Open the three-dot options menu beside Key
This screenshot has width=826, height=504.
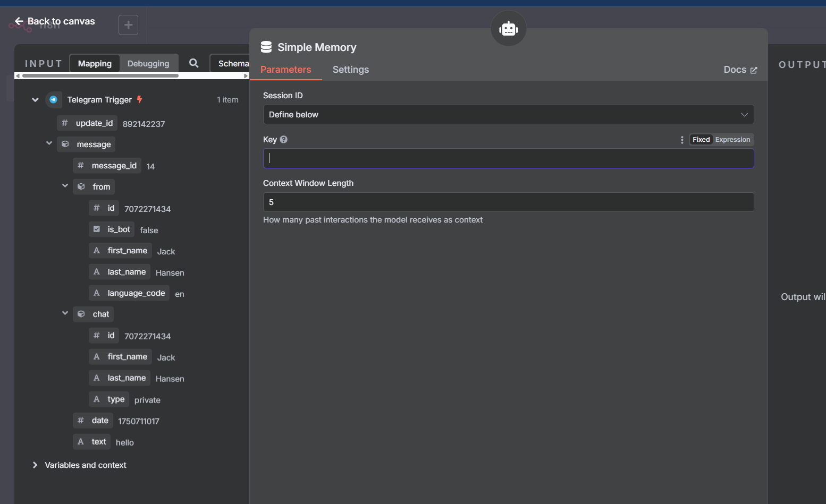pos(682,139)
